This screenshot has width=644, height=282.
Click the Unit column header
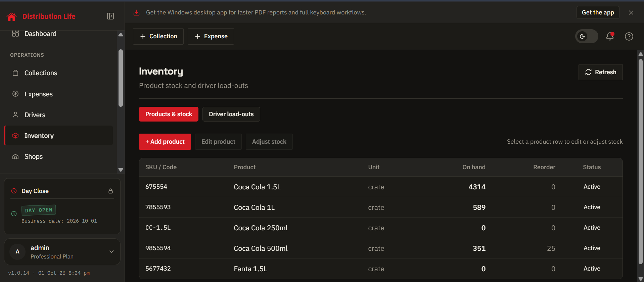tap(374, 167)
